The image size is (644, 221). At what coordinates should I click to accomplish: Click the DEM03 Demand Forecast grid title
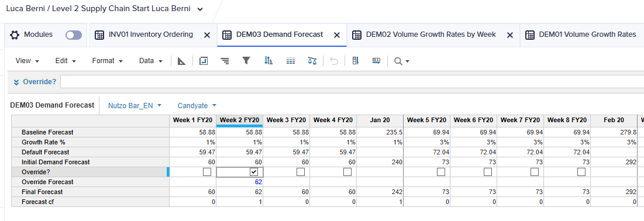(52, 105)
